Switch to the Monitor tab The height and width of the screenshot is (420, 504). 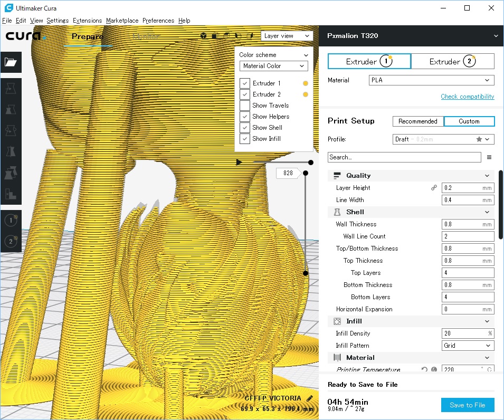click(x=146, y=36)
